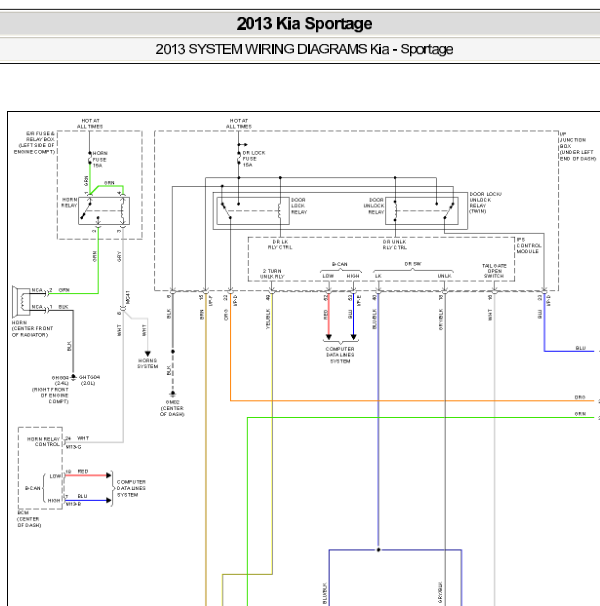This screenshot has height=606, width=600.
Task: Click the 'WHT' label on the BCM pin 24 wire
Action: [x=83, y=438]
